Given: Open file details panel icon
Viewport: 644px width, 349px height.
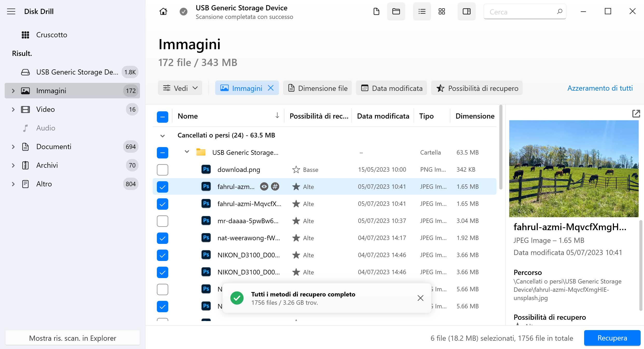Looking at the screenshot, I should click(466, 12).
